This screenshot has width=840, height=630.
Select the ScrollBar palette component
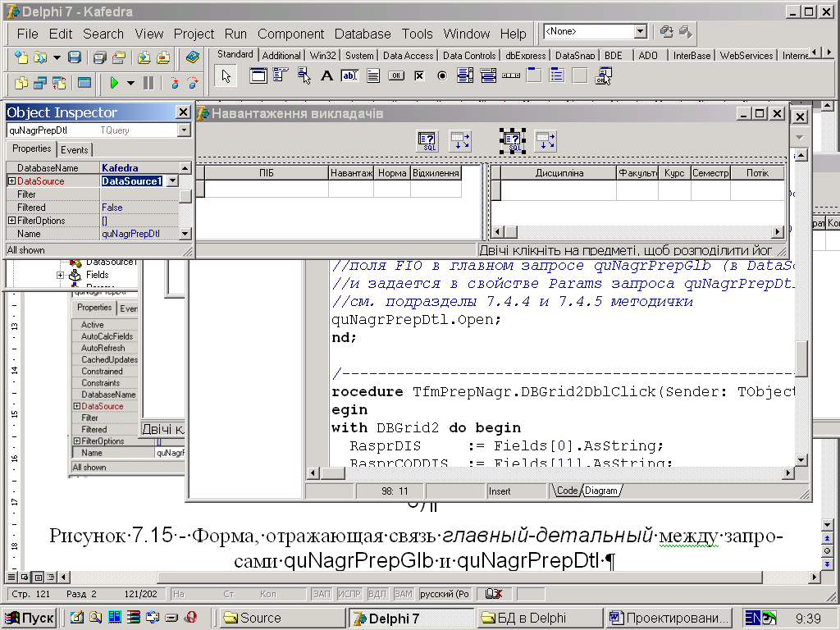(511, 76)
